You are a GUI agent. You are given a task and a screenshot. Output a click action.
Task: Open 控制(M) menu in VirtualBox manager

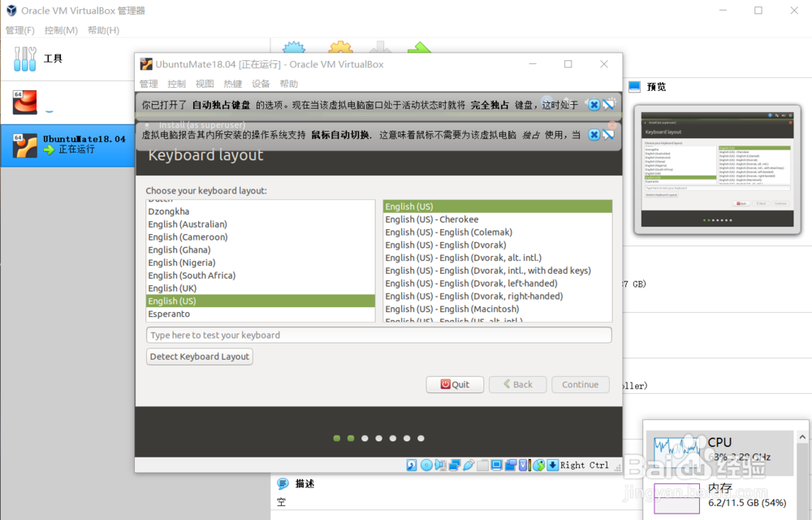coord(61,30)
